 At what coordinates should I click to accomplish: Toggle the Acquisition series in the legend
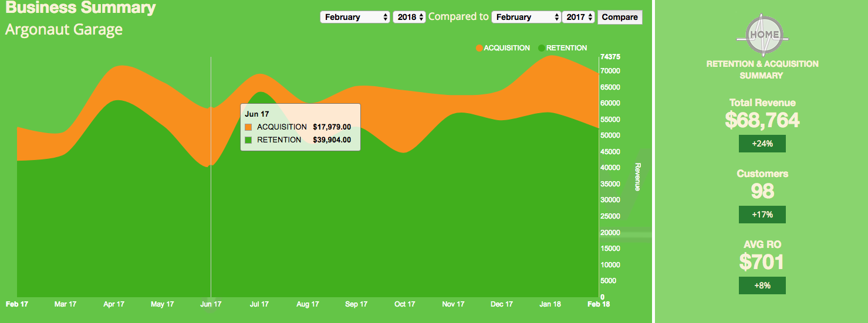click(x=503, y=48)
